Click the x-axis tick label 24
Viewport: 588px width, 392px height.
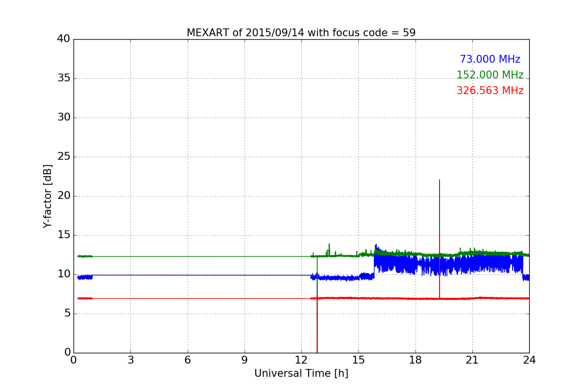pos(529,360)
